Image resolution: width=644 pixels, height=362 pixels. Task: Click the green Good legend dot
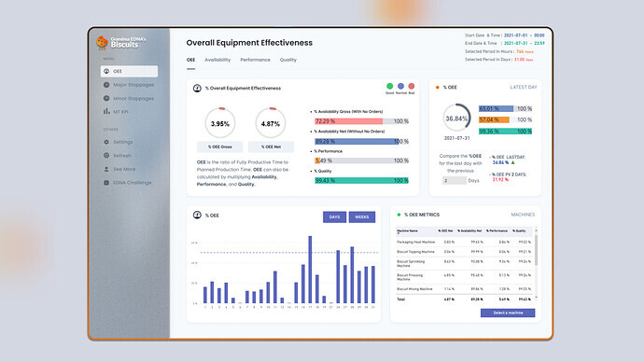click(390, 86)
